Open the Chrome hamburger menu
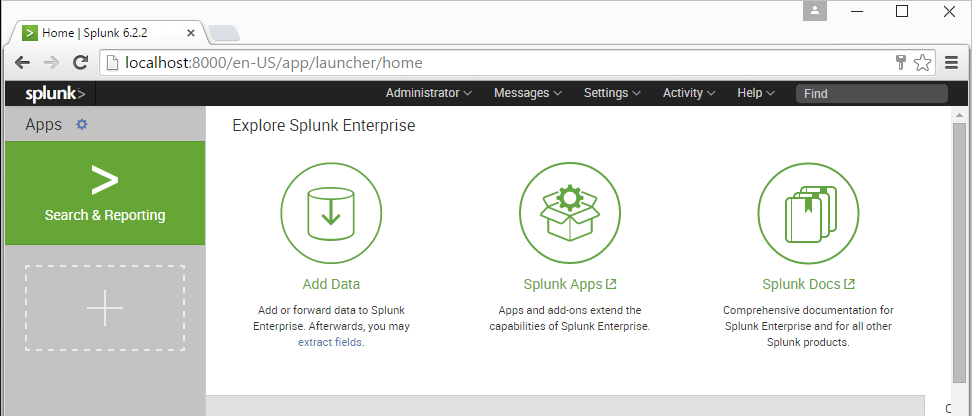The image size is (972, 416). [x=951, y=62]
